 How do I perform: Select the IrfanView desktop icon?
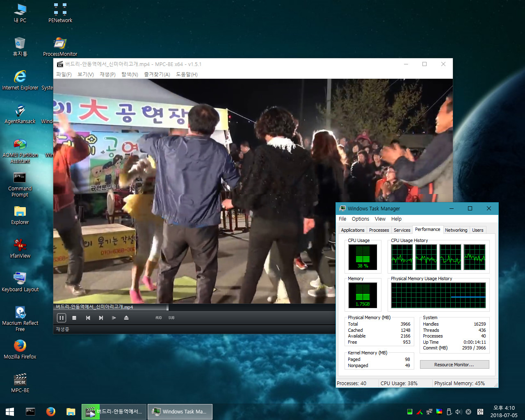pyautogui.click(x=20, y=249)
